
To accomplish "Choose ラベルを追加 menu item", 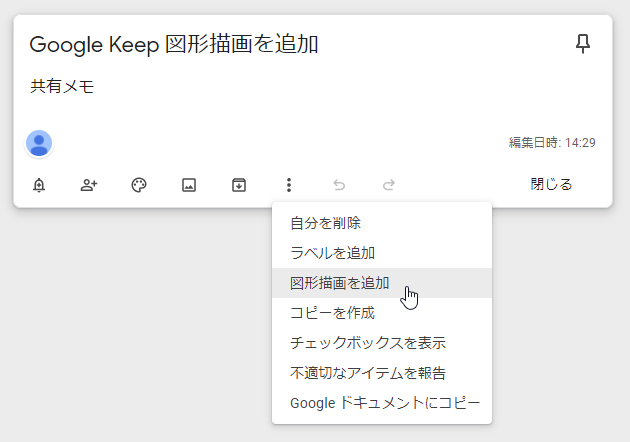I will (x=382, y=253).
